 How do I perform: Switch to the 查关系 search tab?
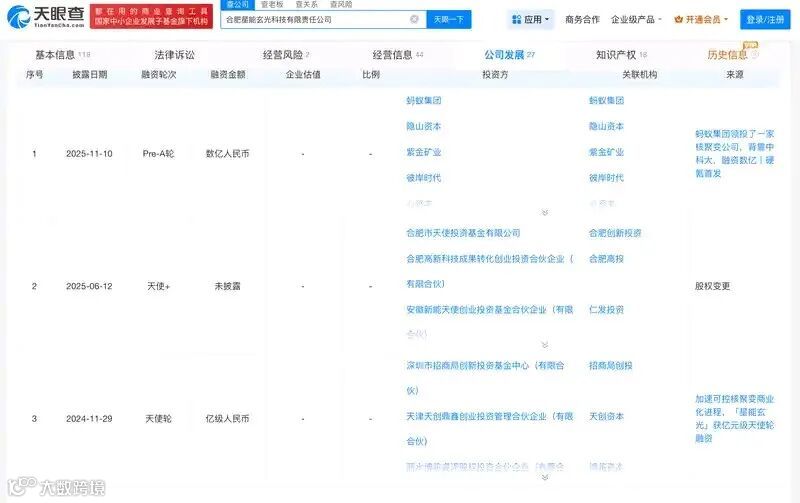[x=307, y=4]
